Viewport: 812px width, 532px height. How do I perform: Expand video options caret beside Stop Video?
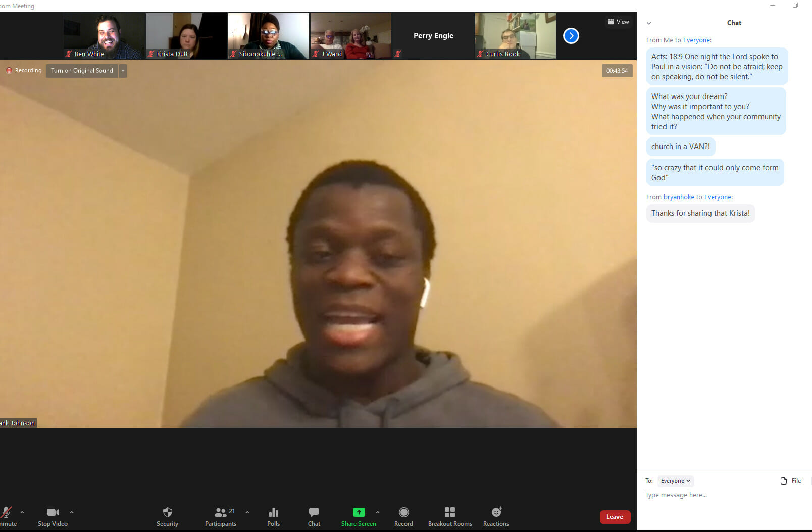click(x=72, y=512)
